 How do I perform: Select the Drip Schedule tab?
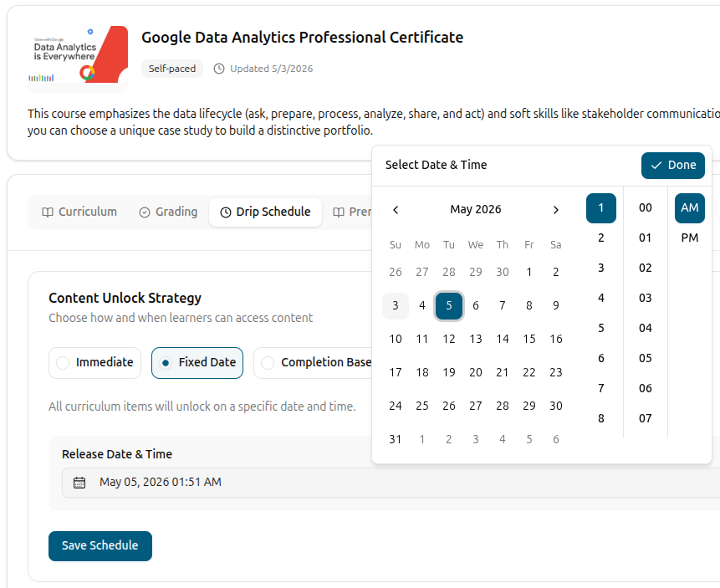tap(265, 212)
